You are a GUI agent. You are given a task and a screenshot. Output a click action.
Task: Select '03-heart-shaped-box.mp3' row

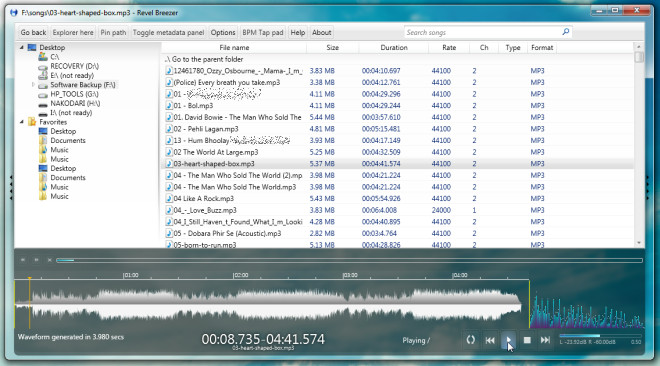pyautogui.click(x=397, y=164)
